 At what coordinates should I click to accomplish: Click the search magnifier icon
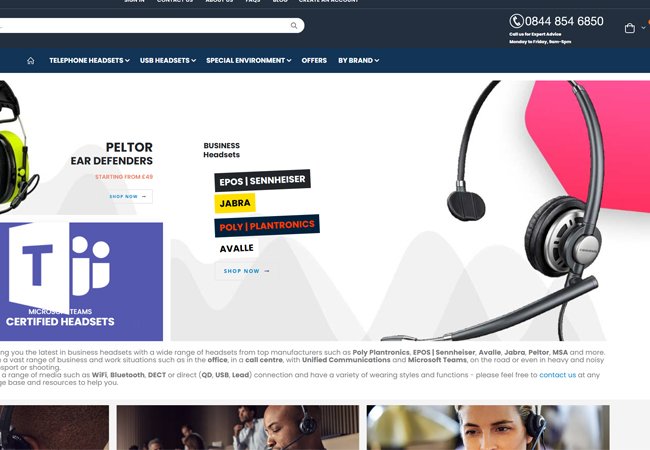pyautogui.click(x=294, y=26)
